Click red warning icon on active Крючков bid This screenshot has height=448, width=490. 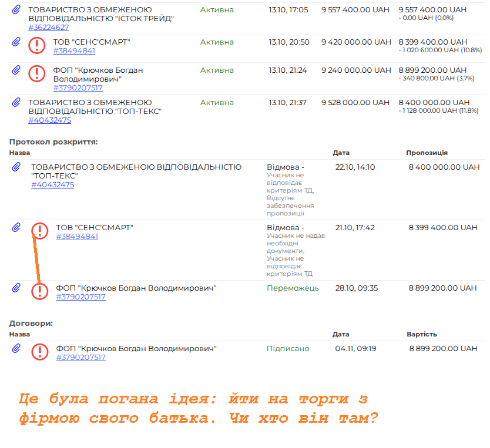pyautogui.click(x=37, y=73)
